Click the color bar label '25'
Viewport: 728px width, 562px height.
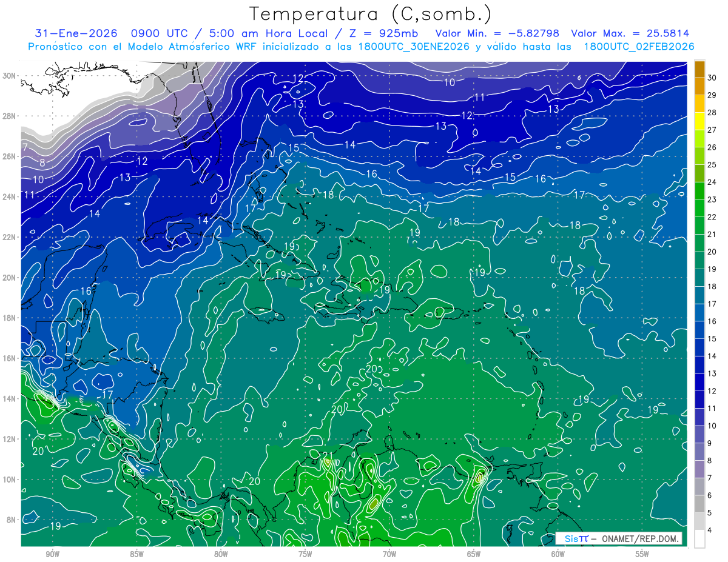(712, 165)
